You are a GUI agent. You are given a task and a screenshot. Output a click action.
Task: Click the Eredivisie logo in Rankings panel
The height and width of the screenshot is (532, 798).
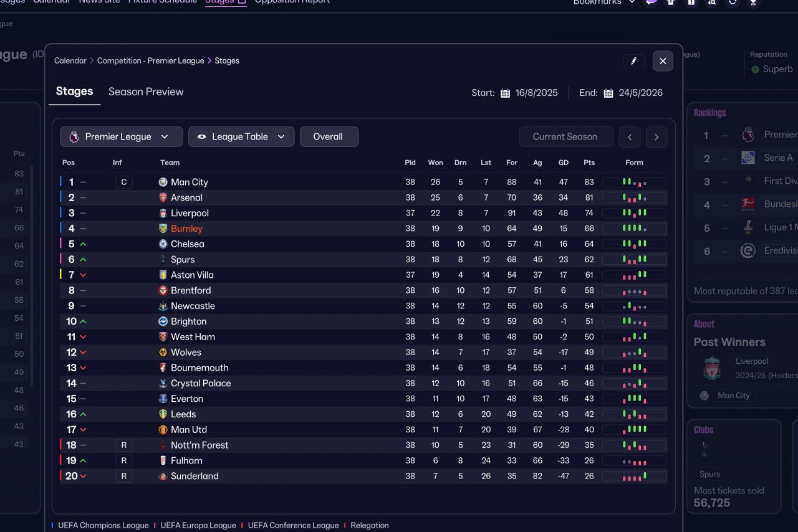748,251
